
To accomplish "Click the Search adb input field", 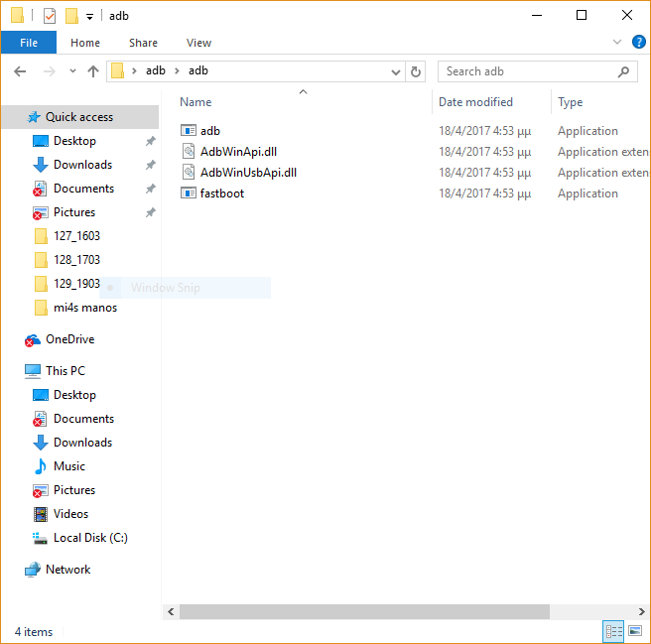I will click(526, 71).
